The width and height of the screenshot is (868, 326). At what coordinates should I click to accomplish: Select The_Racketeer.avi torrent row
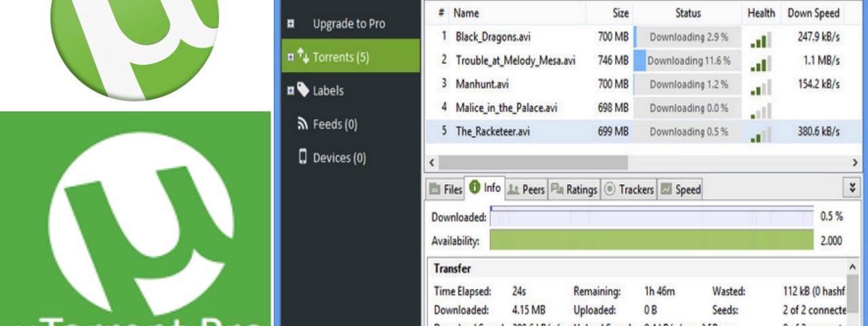644,131
